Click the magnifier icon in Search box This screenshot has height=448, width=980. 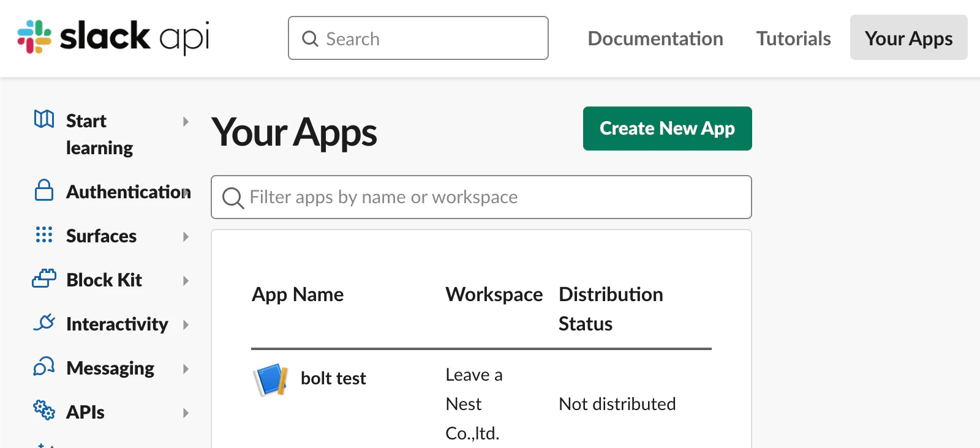(311, 39)
